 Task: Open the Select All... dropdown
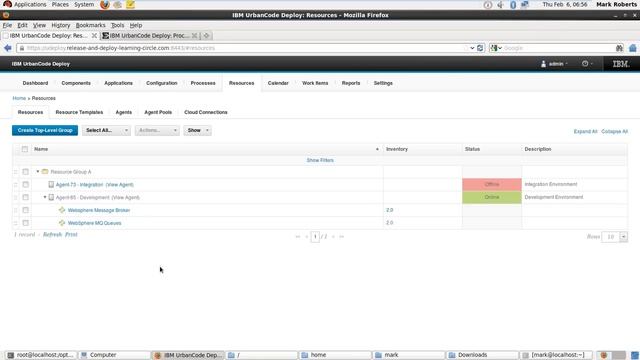(x=106, y=131)
